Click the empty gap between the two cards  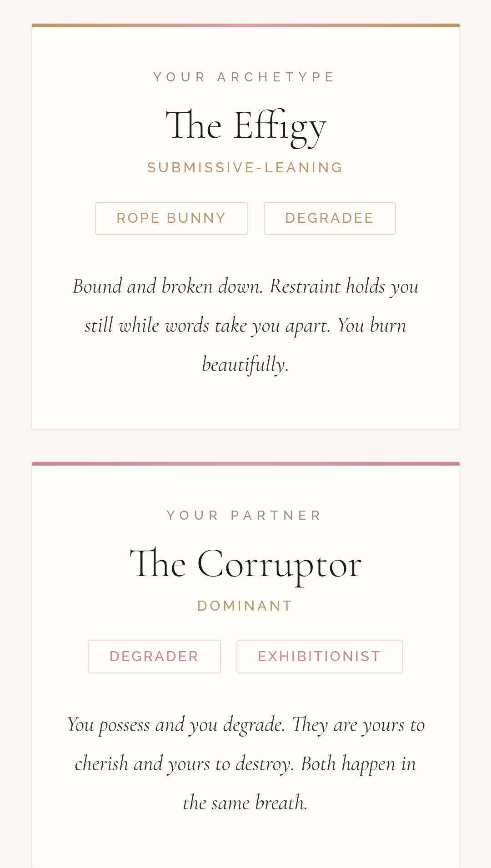pyautogui.click(x=245, y=446)
